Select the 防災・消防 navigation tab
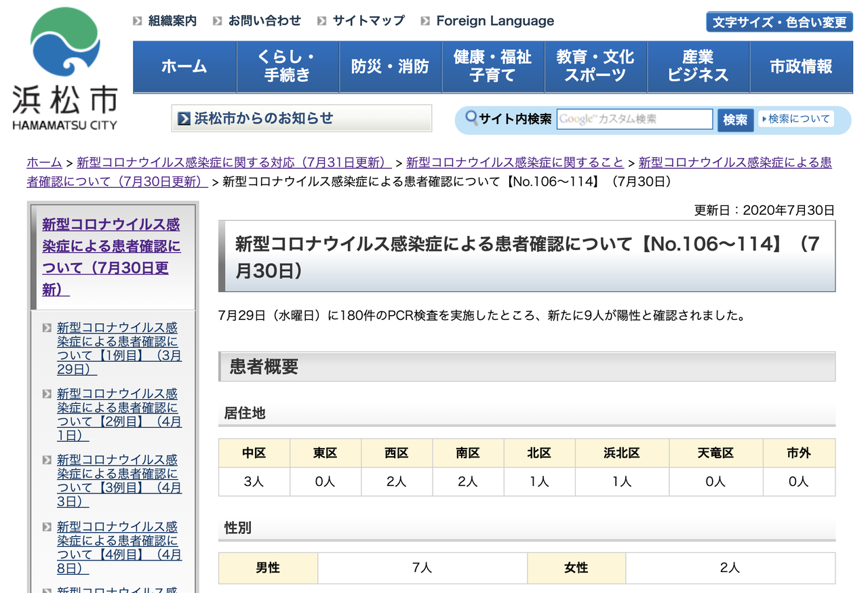The image size is (868, 593). (390, 66)
